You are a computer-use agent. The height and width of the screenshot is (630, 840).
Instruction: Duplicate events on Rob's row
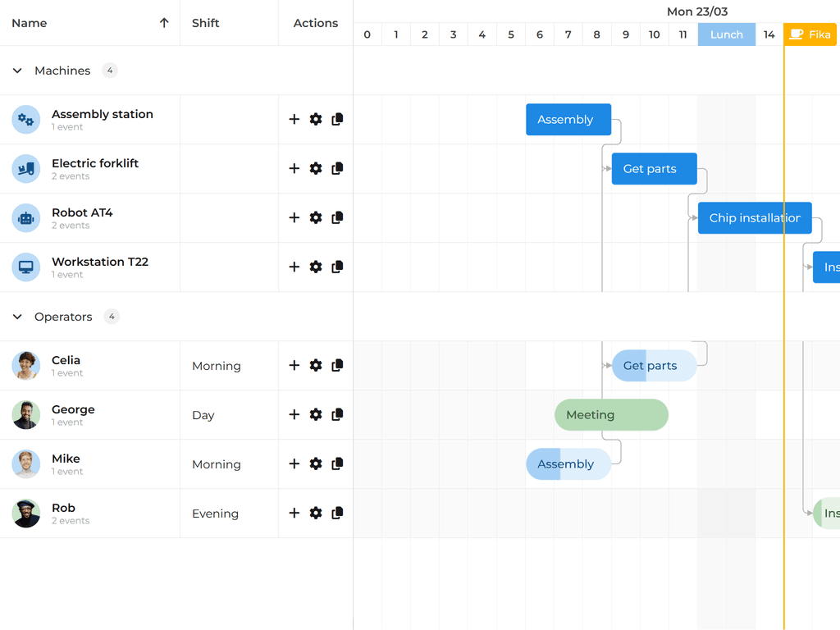(336, 513)
